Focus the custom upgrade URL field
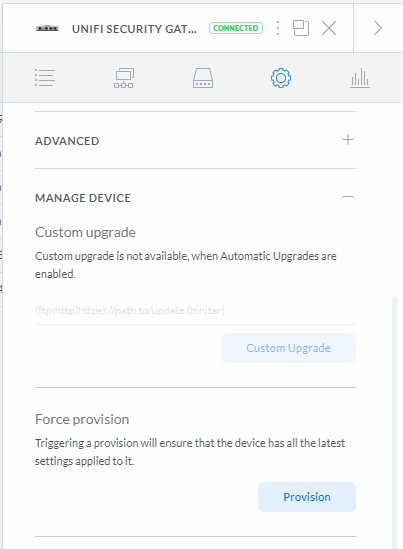The image size is (403, 549). click(x=195, y=311)
